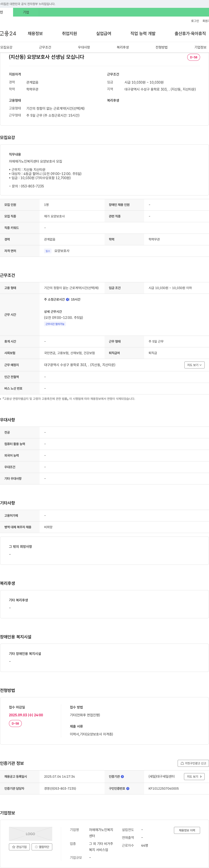Click the D-58 badge beside the job title
The image size is (209, 868).
point(194,57)
